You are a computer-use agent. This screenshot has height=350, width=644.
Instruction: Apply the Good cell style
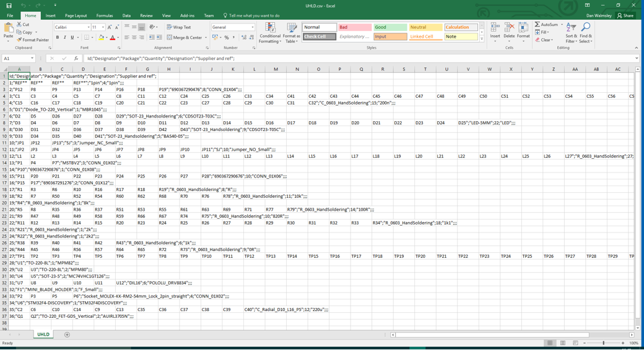point(390,27)
